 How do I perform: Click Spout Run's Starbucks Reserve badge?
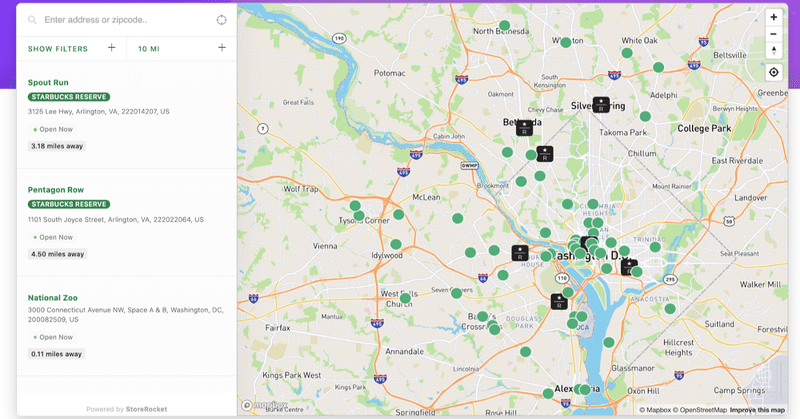coord(69,97)
